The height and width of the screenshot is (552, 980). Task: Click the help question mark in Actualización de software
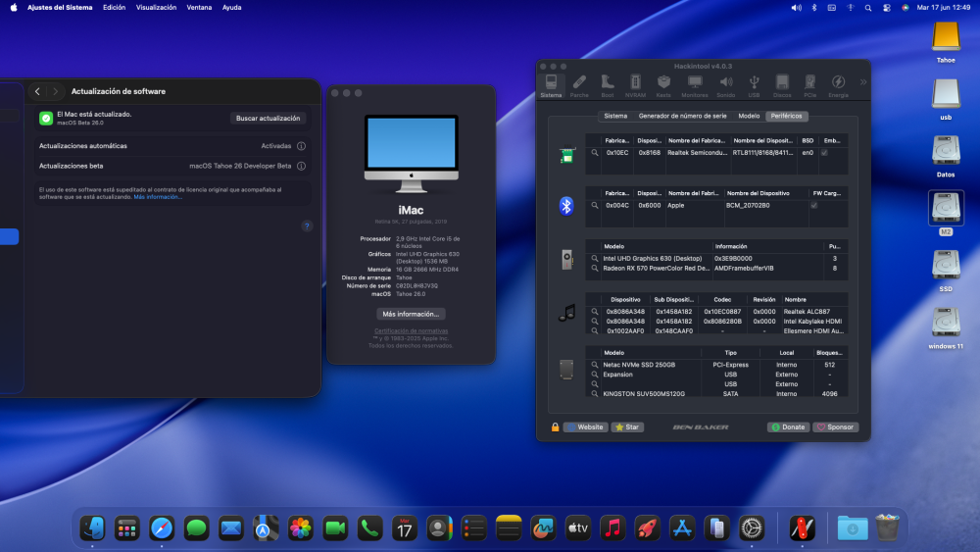307,226
